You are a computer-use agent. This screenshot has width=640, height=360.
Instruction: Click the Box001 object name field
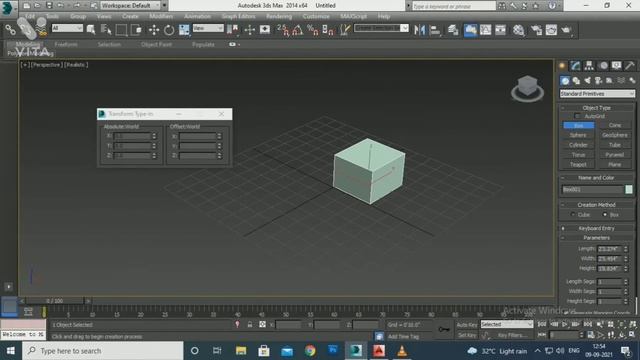point(592,189)
